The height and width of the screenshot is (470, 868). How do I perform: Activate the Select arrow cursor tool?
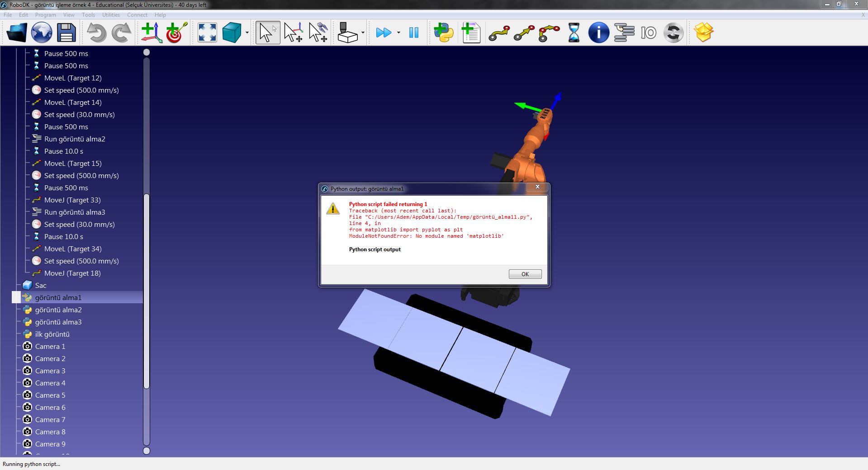click(x=267, y=33)
